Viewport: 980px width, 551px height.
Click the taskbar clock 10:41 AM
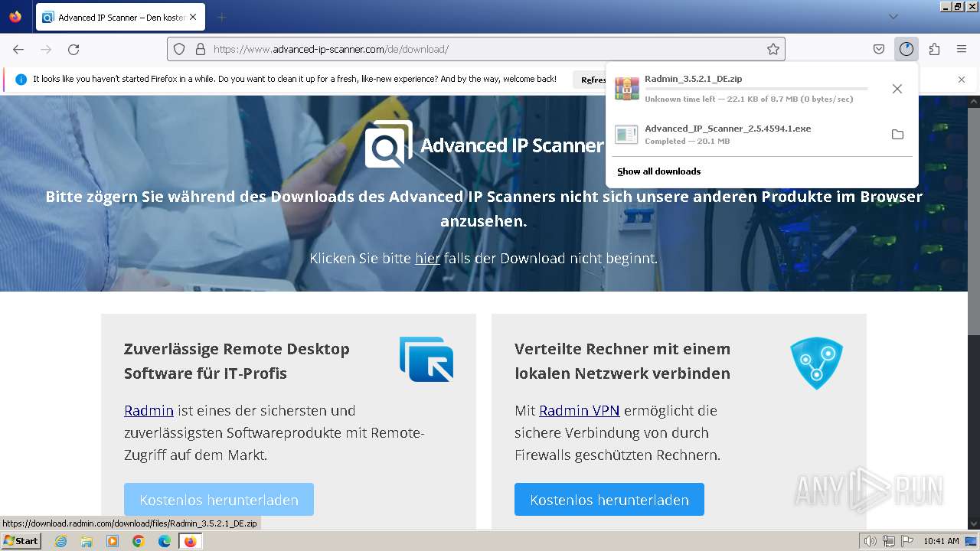point(941,541)
